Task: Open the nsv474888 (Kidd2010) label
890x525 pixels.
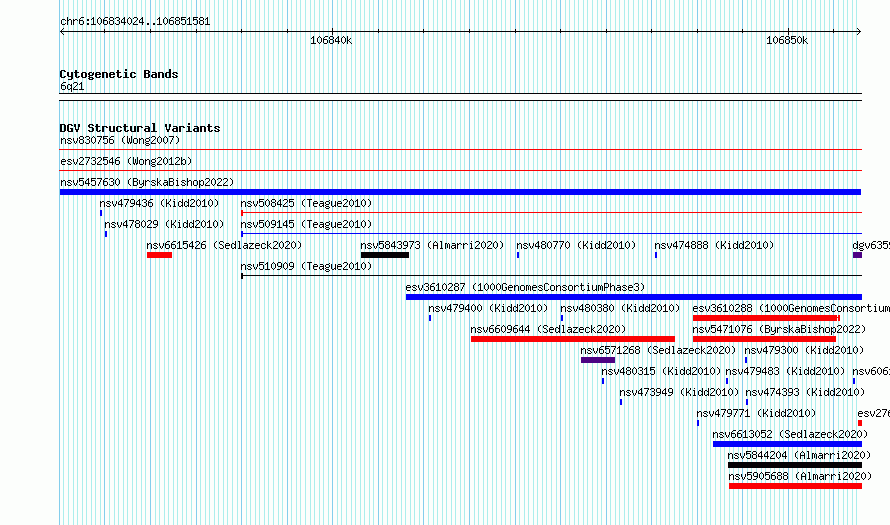Action: (714, 245)
